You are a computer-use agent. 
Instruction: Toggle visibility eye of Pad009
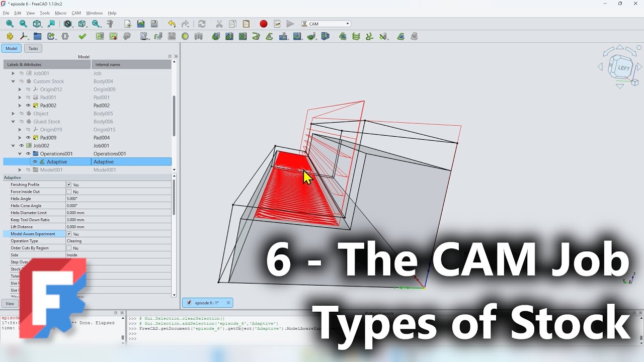(28, 138)
